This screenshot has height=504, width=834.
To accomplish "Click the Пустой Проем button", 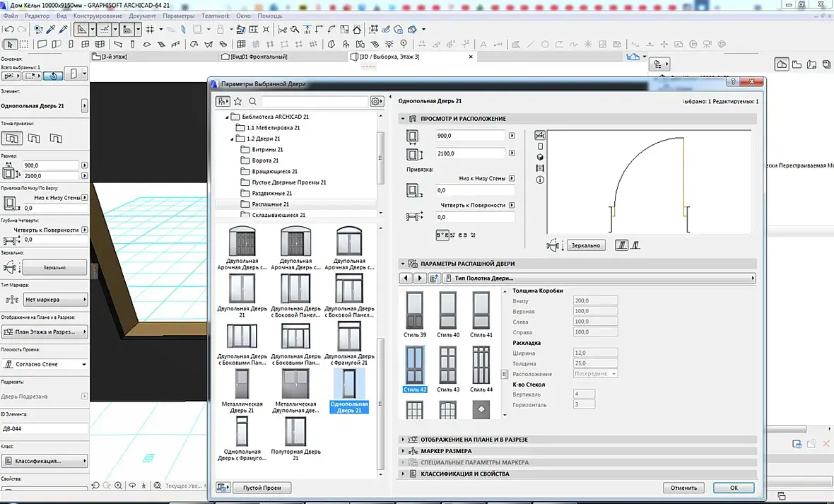I will click(x=262, y=488).
